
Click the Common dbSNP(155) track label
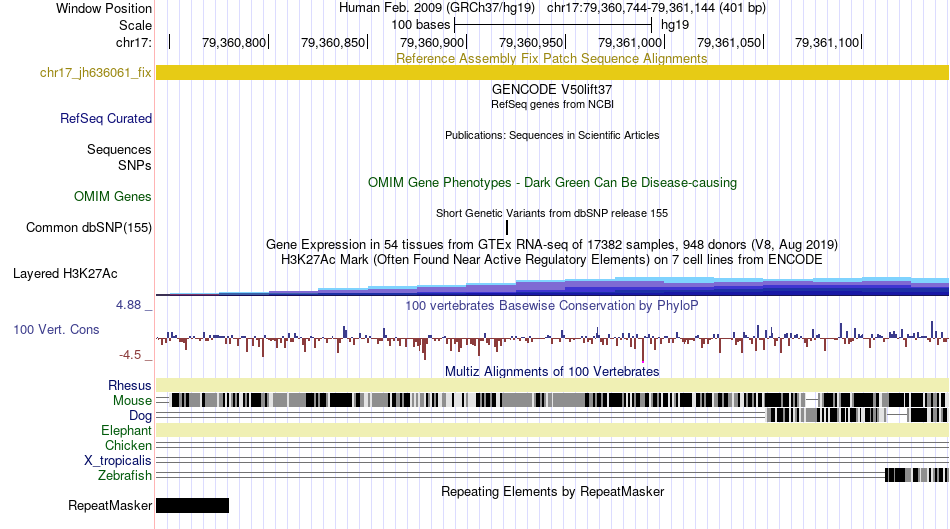(x=89, y=228)
